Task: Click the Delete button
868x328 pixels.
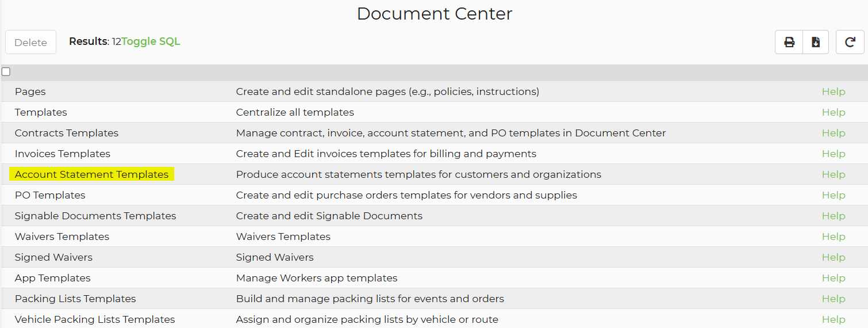Action: click(x=30, y=43)
